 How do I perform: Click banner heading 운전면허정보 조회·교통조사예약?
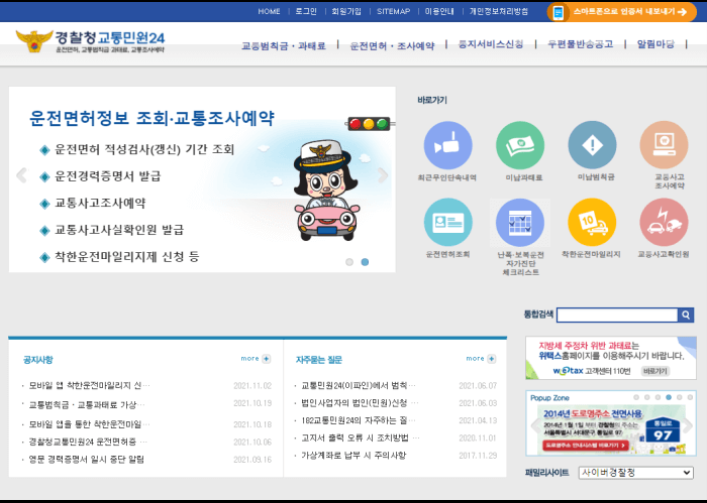pyautogui.click(x=152, y=118)
